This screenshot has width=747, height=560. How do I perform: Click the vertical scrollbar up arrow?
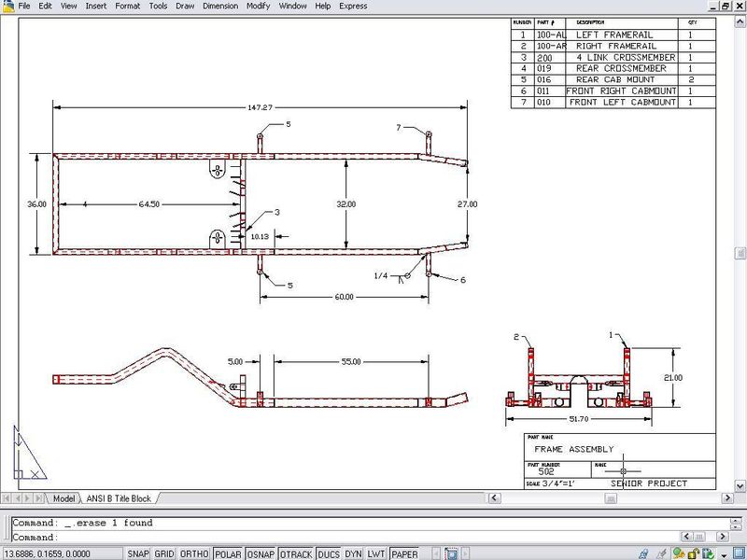click(740, 21)
